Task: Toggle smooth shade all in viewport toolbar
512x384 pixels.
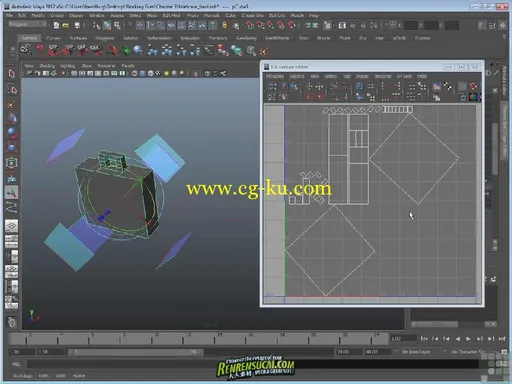Action: tap(143, 73)
